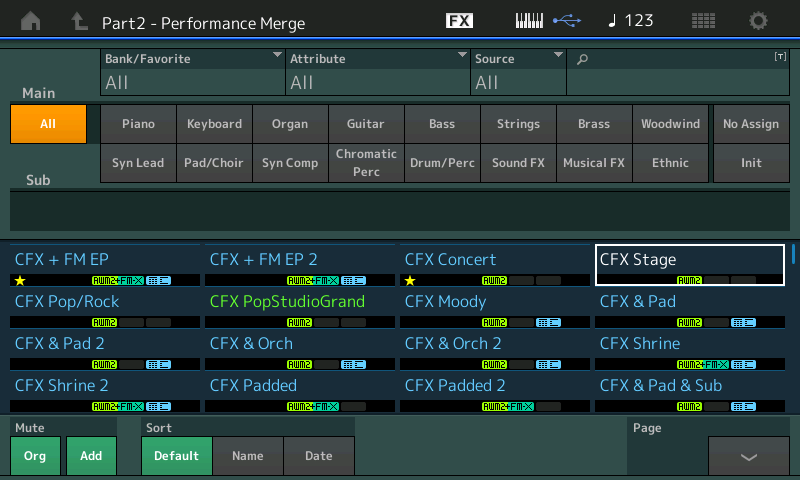Open the Live Set grid icon
This screenshot has width=800, height=480.
click(703, 21)
